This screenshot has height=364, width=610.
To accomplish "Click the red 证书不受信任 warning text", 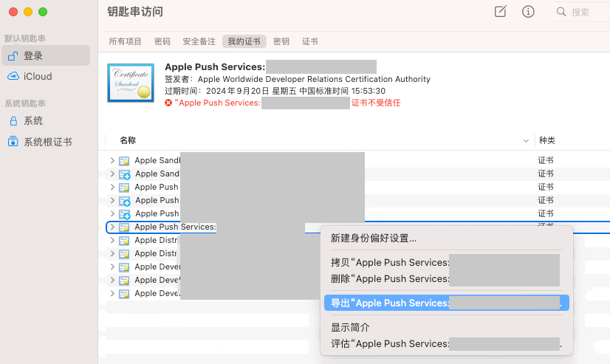I will tap(376, 103).
